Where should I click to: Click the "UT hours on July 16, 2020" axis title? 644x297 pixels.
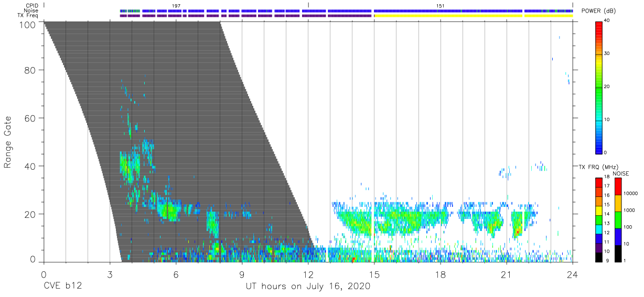[308, 287]
